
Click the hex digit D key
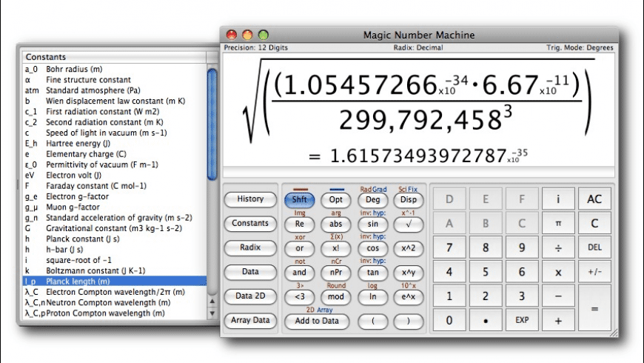[x=449, y=199]
